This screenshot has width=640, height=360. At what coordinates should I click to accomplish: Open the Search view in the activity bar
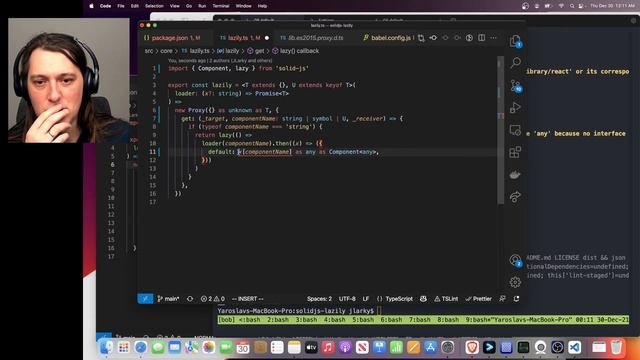(516, 62)
